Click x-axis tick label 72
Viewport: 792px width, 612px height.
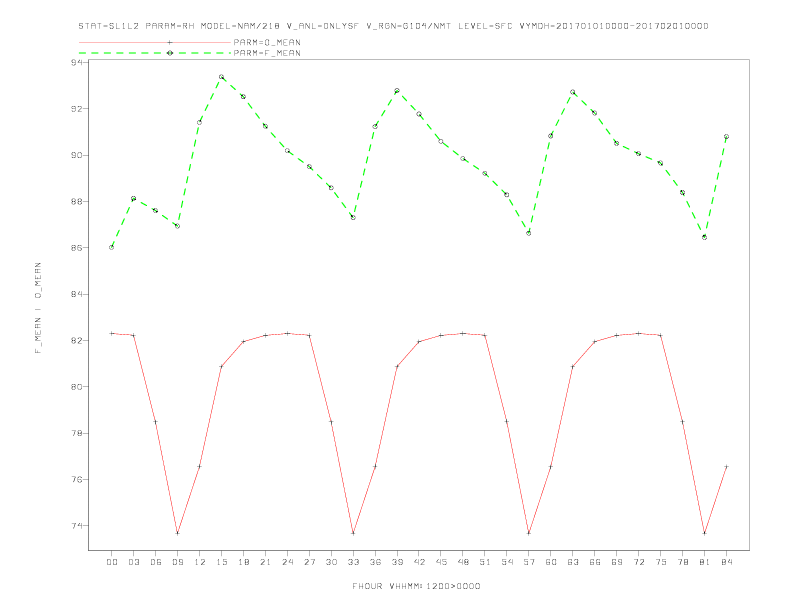[x=639, y=562]
